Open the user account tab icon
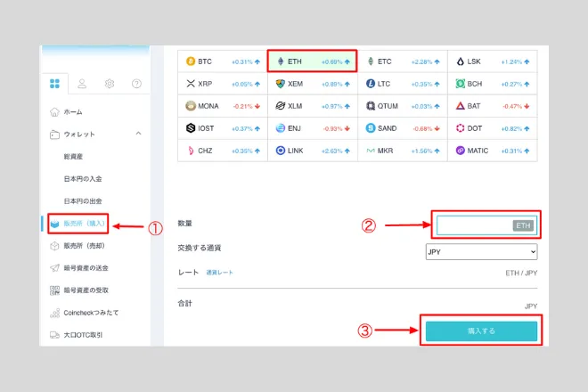Viewport: 588px width, 392px height. click(82, 83)
